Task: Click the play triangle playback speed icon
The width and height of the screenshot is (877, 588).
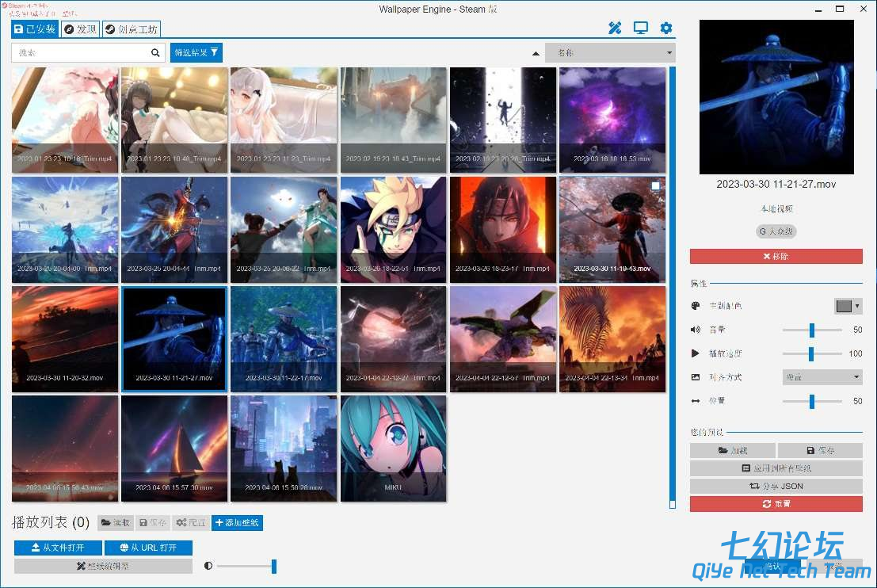Action: click(696, 353)
